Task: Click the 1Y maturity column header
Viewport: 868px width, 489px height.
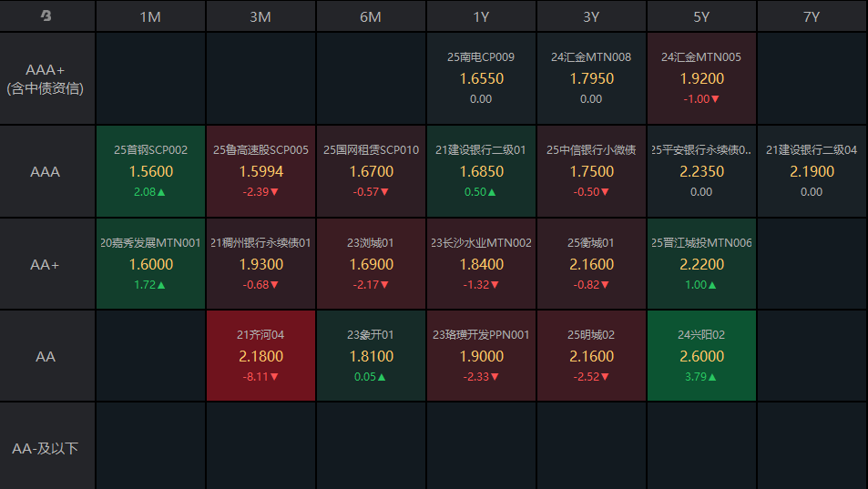Action: click(x=481, y=16)
